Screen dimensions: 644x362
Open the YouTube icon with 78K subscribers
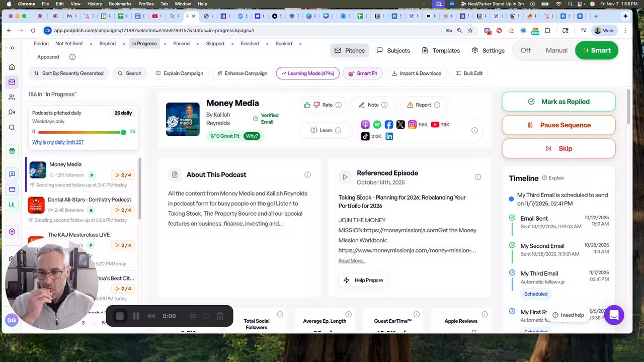coord(435,125)
